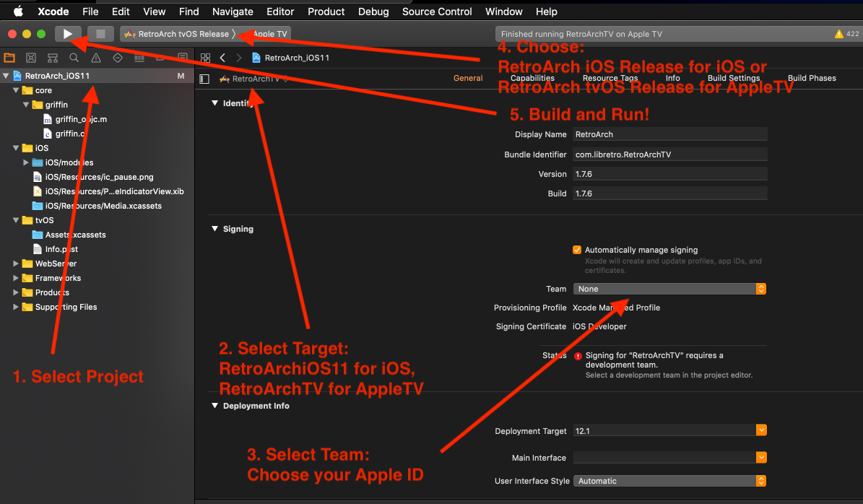Image resolution: width=863 pixels, height=504 pixels.
Task: Open the Team dropdown showing None
Action: (669, 289)
